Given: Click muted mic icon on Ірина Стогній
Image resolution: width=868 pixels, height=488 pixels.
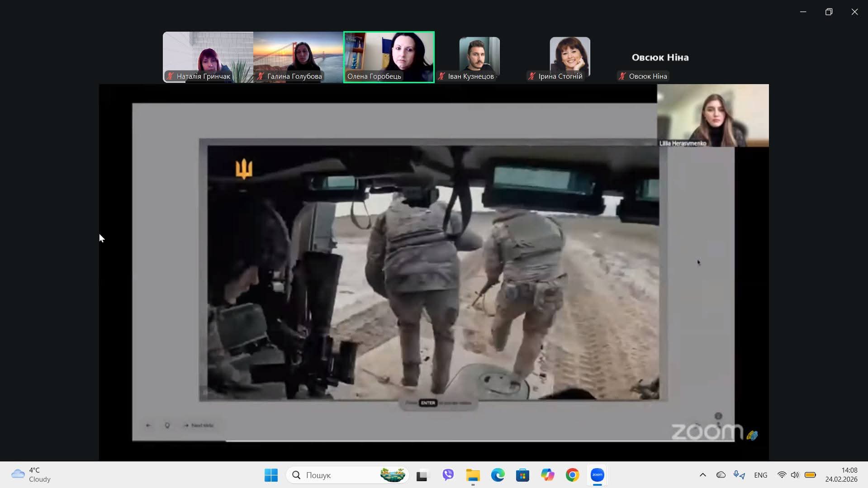Looking at the screenshot, I should coord(532,76).
